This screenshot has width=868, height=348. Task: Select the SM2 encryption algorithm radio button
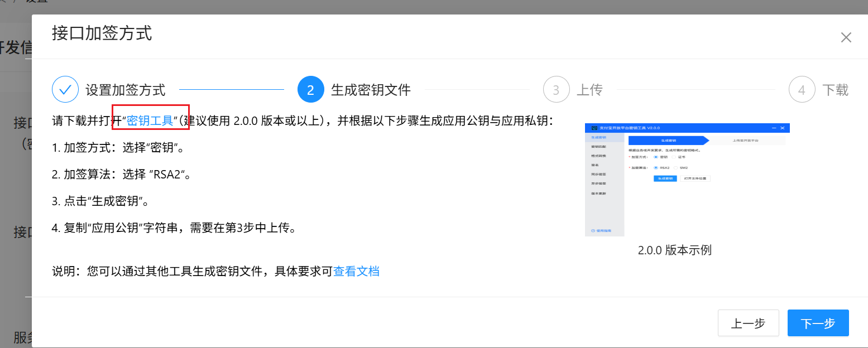tap(677, 167)
